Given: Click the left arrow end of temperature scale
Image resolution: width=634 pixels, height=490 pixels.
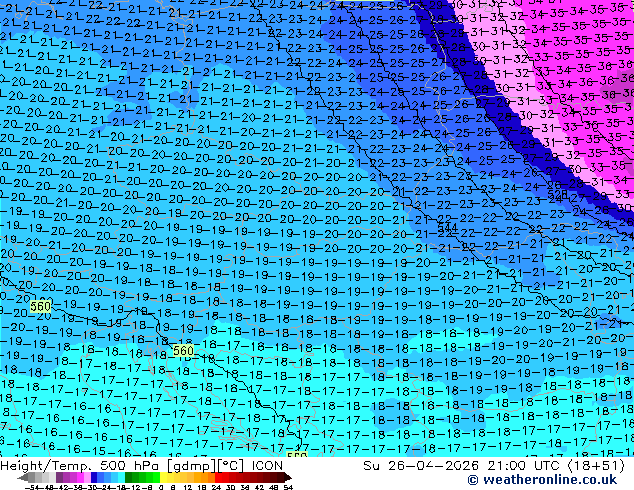Looking at the screenshot, I should tap(22, 478).
